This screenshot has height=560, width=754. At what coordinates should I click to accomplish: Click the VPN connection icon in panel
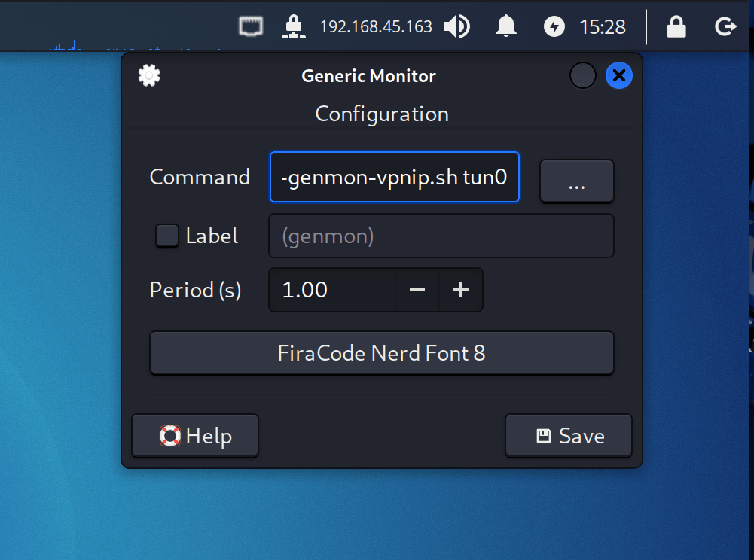[293, 26]
